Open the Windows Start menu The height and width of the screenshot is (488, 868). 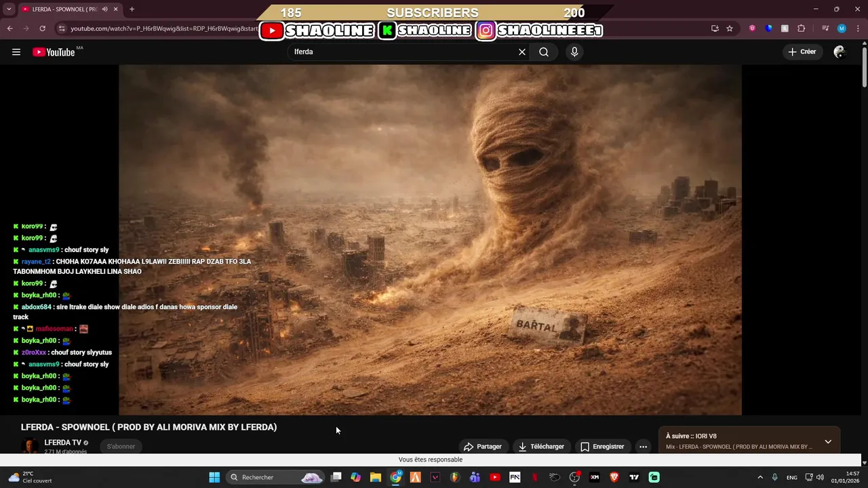(x=214, y=477)
